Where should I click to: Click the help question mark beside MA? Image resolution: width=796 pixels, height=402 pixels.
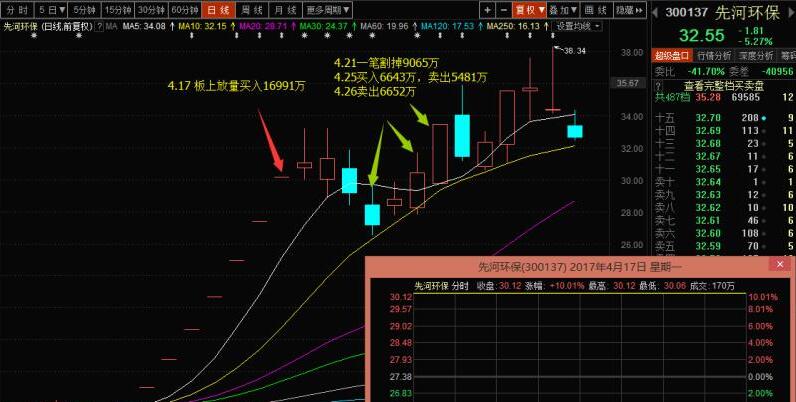(100, 26)
